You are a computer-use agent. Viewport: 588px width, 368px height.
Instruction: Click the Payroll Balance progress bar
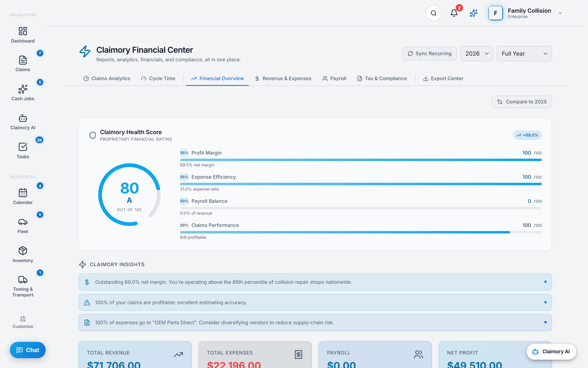[361, 208]
